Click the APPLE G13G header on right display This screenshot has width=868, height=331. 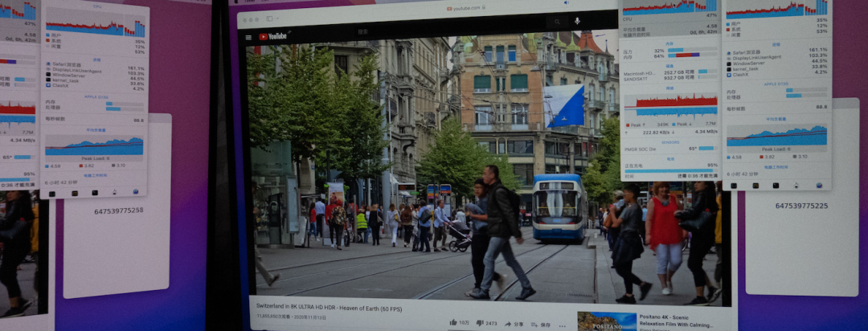tap(776, 84)
